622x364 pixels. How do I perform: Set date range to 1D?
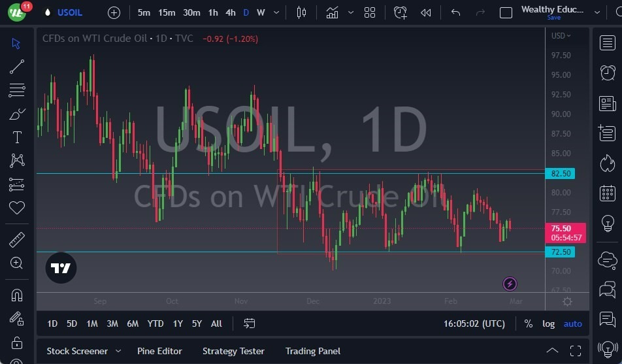(52, 323)
